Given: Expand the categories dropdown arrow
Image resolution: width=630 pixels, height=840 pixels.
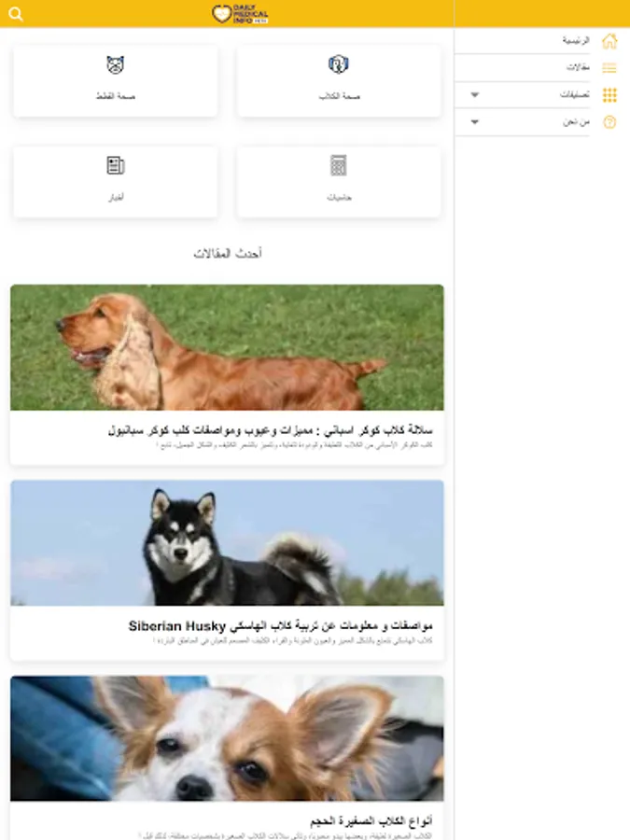Looking at the screenshot, I should 474,95.
